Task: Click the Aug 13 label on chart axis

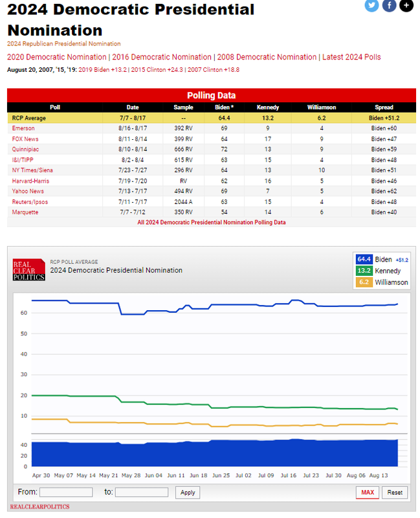Action: pos(379,475)
